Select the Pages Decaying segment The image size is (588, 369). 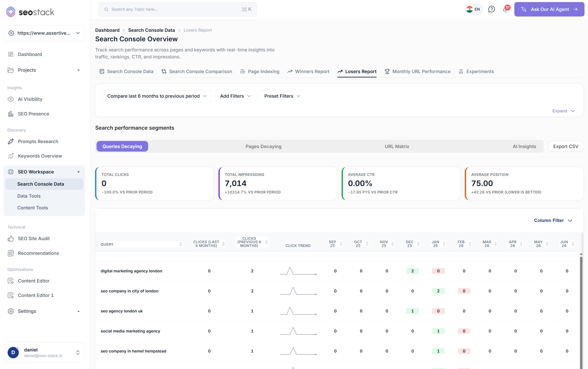click(263, 146)
